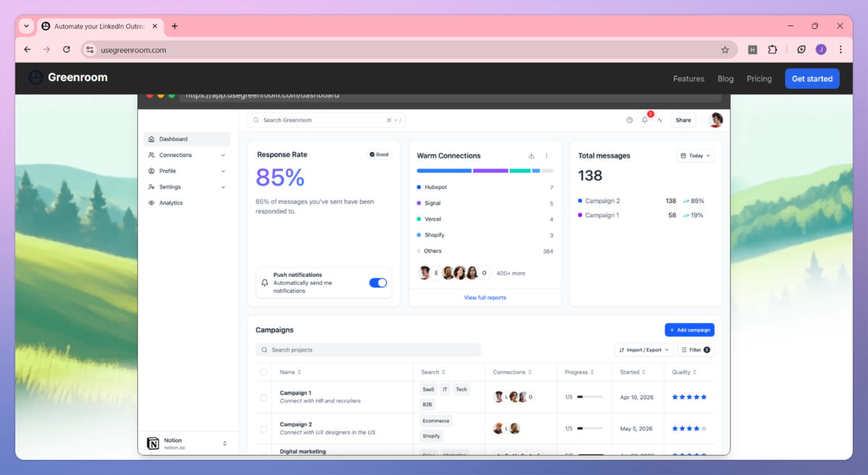Click the Search Greenroom input field
This screenshot has width=868, height=475.
[x=327, y=120]
